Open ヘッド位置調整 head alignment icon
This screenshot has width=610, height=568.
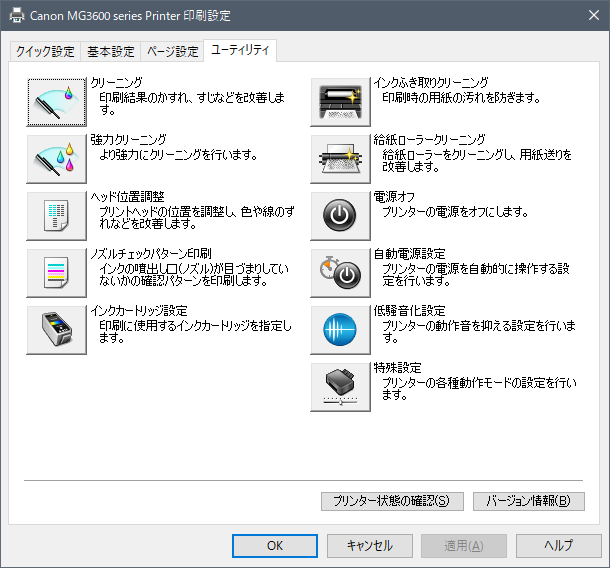[x=56, y=216]
